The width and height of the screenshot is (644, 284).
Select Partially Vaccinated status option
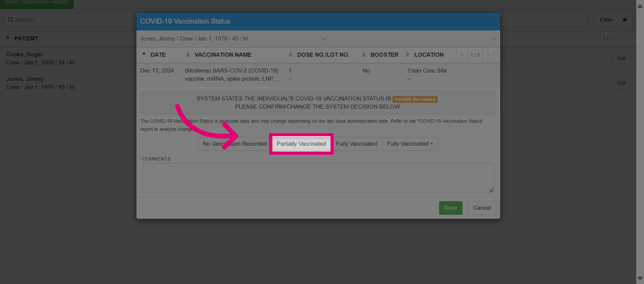301,144
